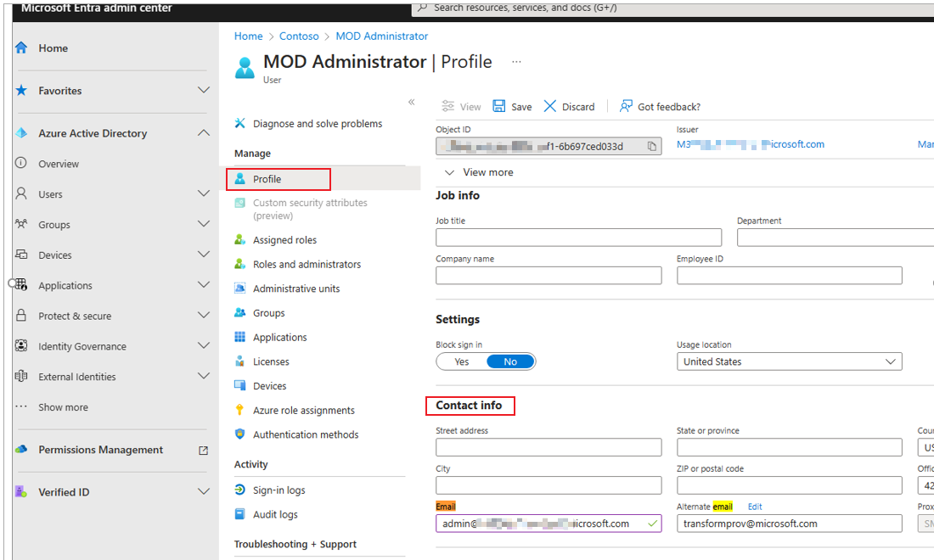
Task: Open Permissions Management external link icon
Action: (203, 451)
